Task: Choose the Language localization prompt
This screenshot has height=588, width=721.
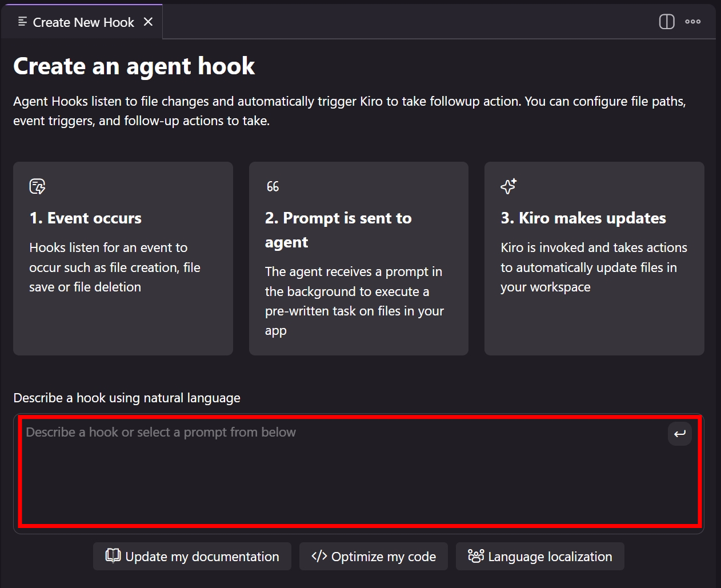Action: [x=540, y=557]
